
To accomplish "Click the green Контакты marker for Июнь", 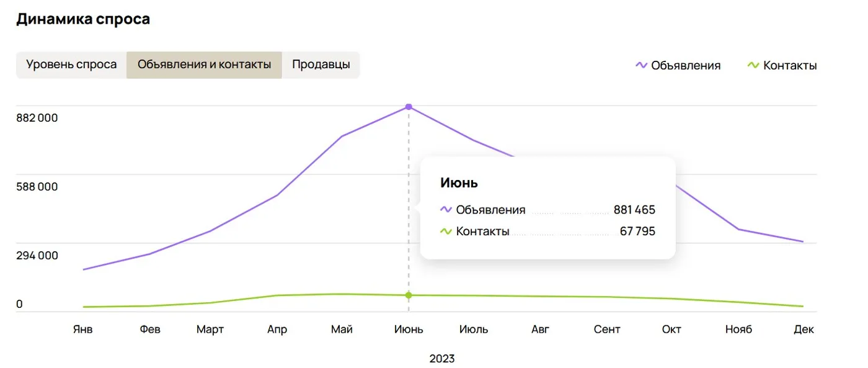I will (409, 295).
